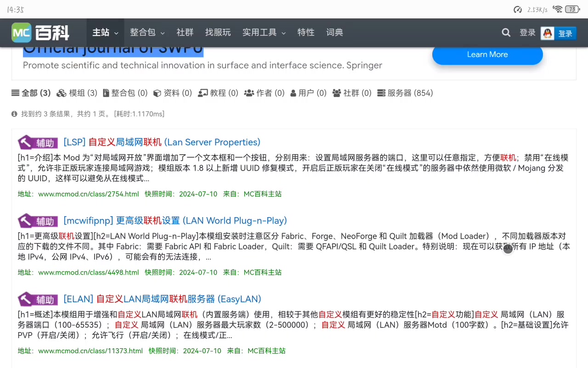Screen dimensions: 588x368
Task: Open search with the magnifier icon
Action: [x=506, y=33]
